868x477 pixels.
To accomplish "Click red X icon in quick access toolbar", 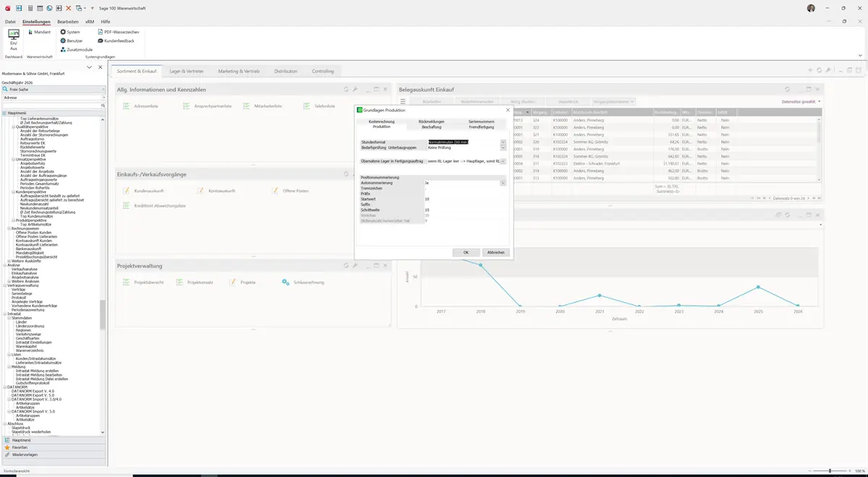I will pos(69,7).
